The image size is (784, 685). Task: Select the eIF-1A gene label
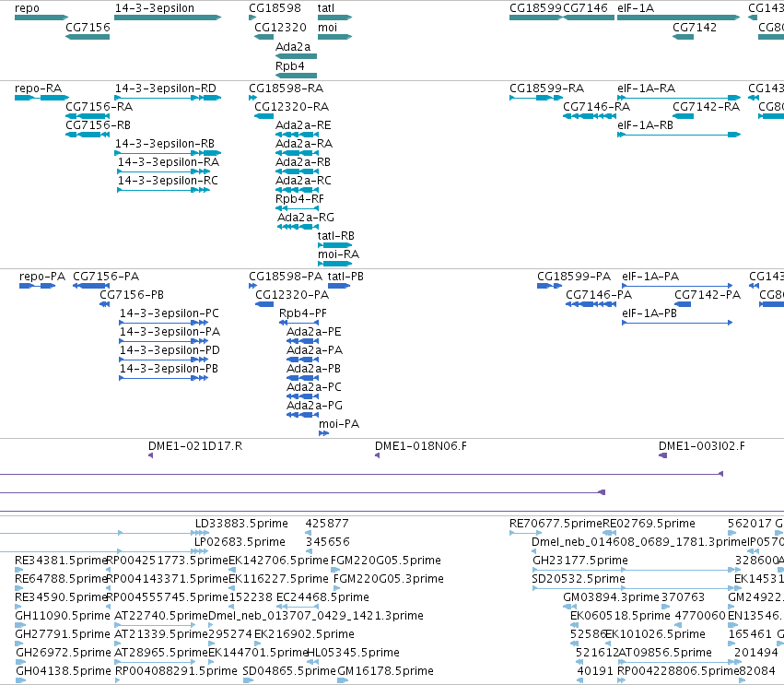(636, 8)
